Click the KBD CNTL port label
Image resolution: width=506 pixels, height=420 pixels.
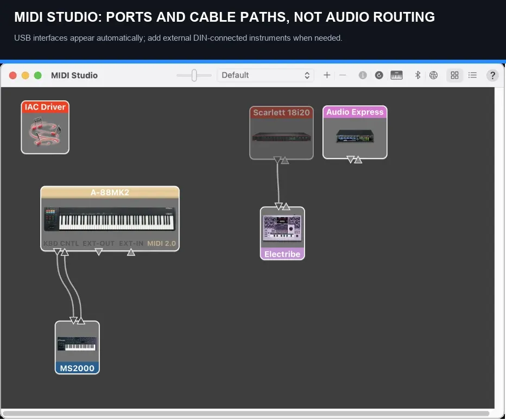pyautogui.click(x=61, y=244)
